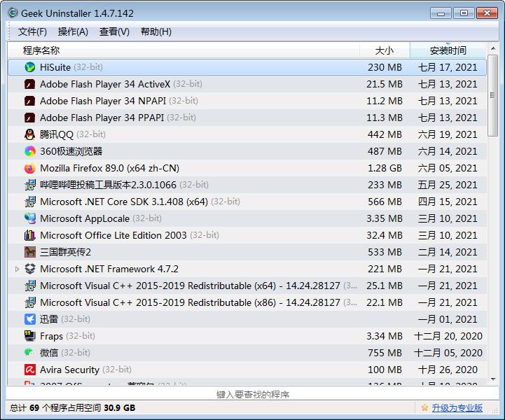Click the HiSuite program icon
505x420 pixels.
pos(30,67)
